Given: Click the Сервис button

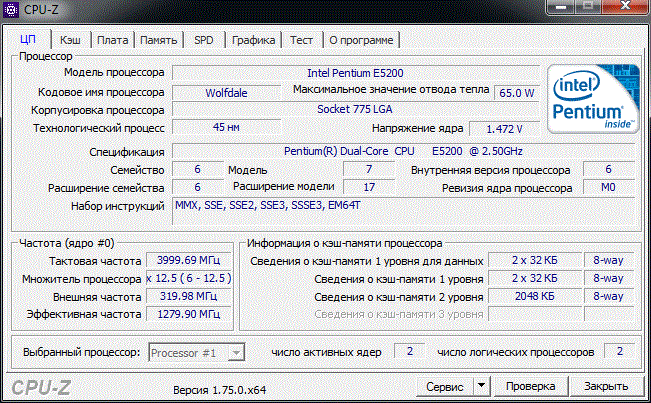Looking at the screenshot, I should (x=445, y=386).
